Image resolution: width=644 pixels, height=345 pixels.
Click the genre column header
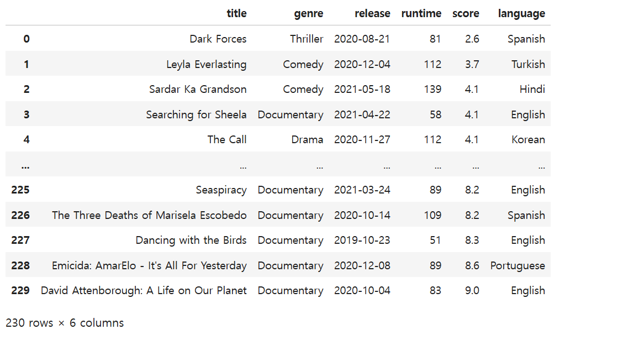tap(308, 14)
